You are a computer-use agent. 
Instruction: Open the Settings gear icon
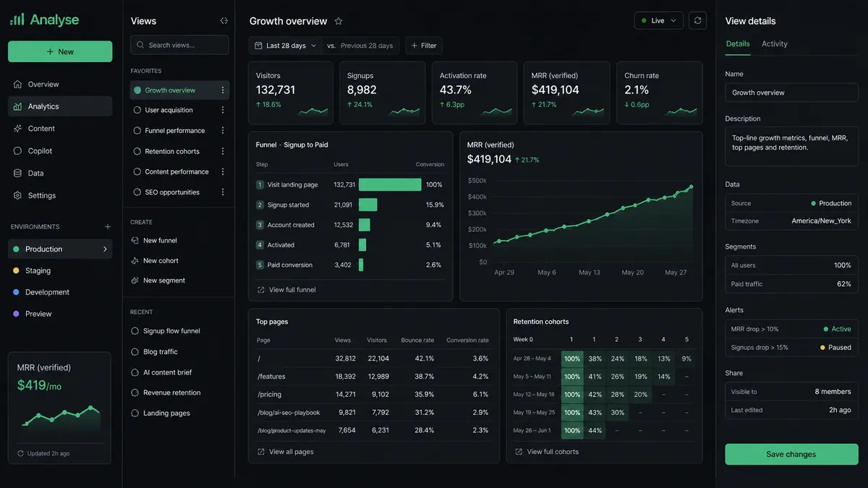coord(18,195)
